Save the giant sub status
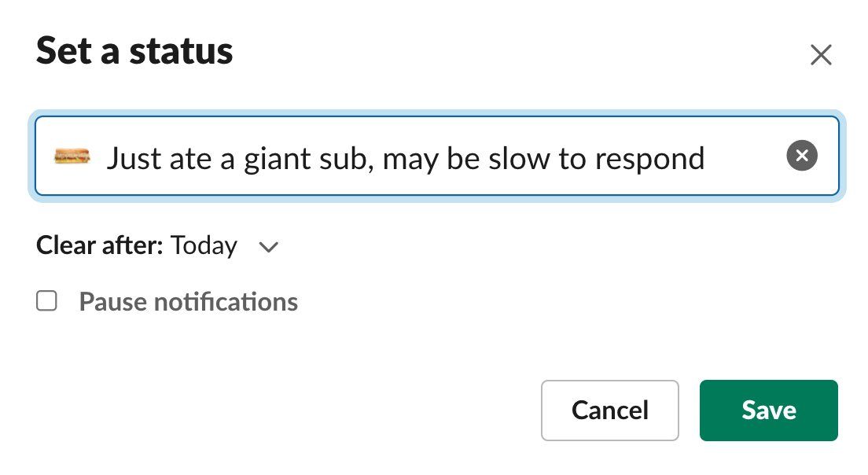Image resolution: width=868 pixels, height=475 pixels. pos(768,410)
